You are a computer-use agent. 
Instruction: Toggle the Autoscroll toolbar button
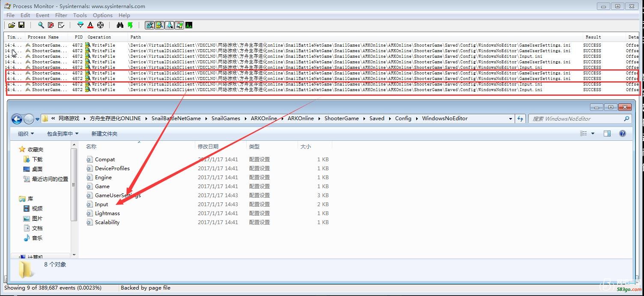51,25
